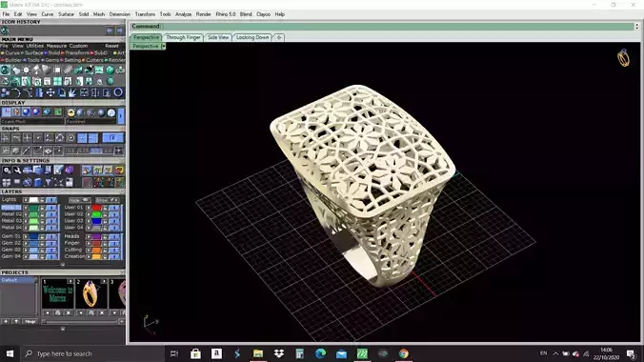This screenshot has width=644, height=362.
Task: Click the gold ring icon at viewport top-right
Action: pyautogui.click(x=623, y=58)
